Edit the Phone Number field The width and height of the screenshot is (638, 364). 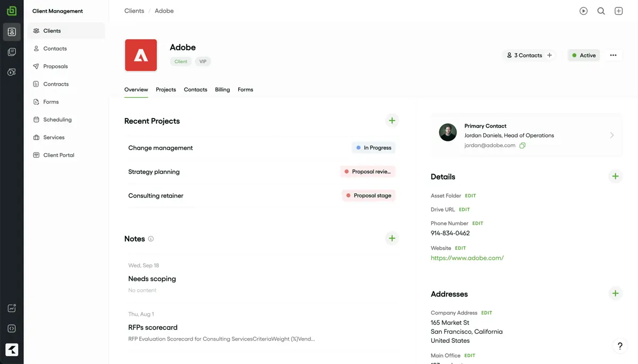point(477,224)
